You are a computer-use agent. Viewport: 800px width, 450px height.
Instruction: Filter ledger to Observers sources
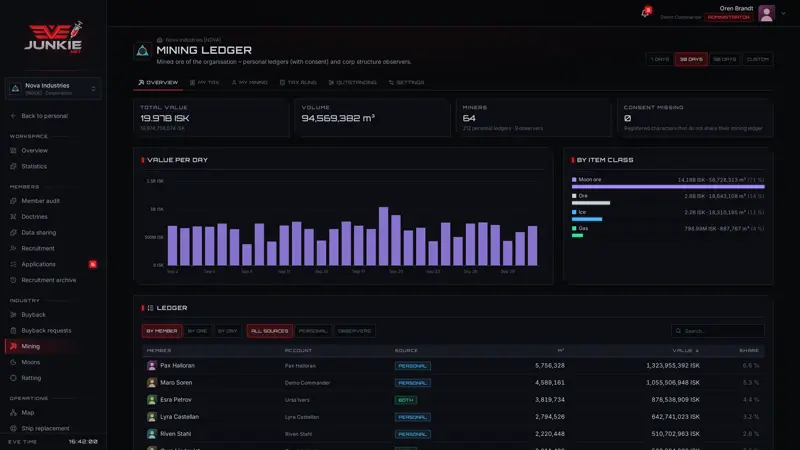(354, 331)
